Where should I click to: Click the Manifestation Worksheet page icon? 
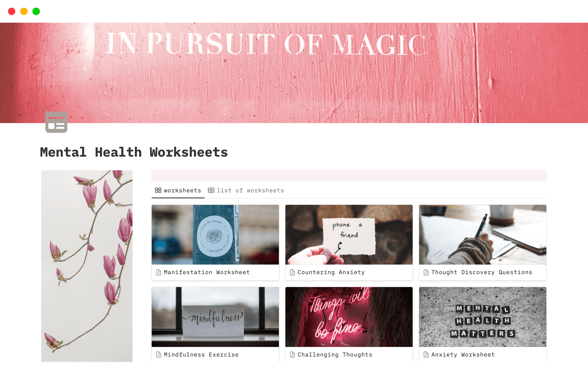pyautogui.click(x=159, y=272)
